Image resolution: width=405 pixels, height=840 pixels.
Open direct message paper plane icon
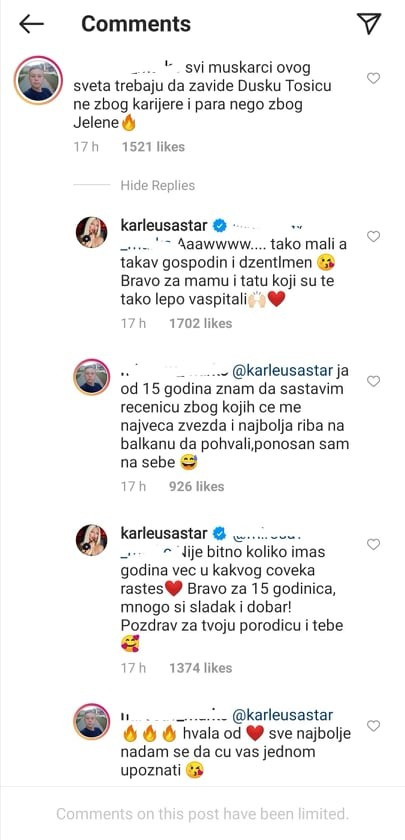(x=369, y=24)
